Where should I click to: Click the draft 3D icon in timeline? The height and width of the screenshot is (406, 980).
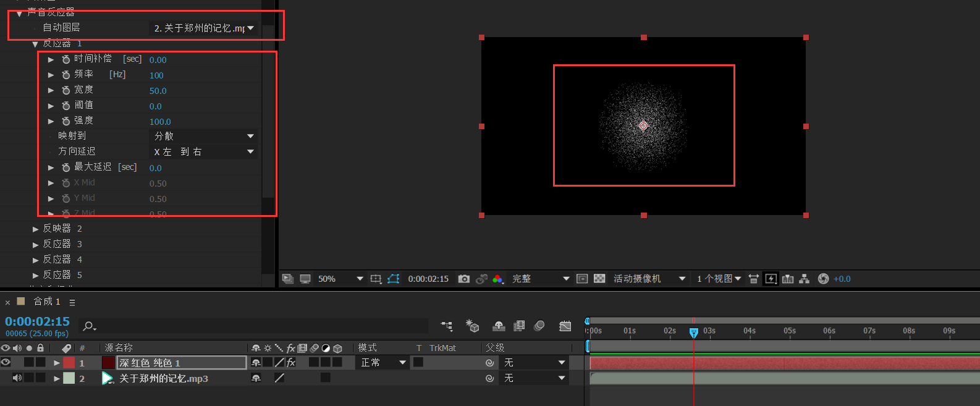473,326
